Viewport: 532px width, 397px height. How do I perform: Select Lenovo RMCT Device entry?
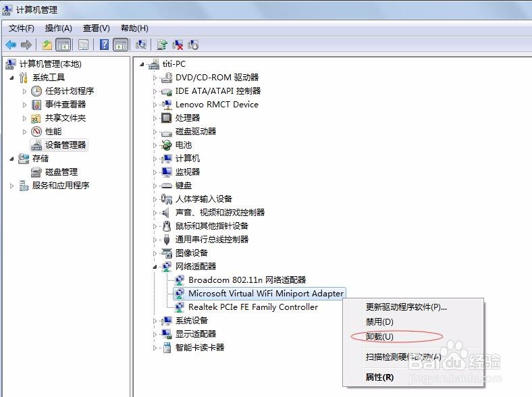pos(217,105)
